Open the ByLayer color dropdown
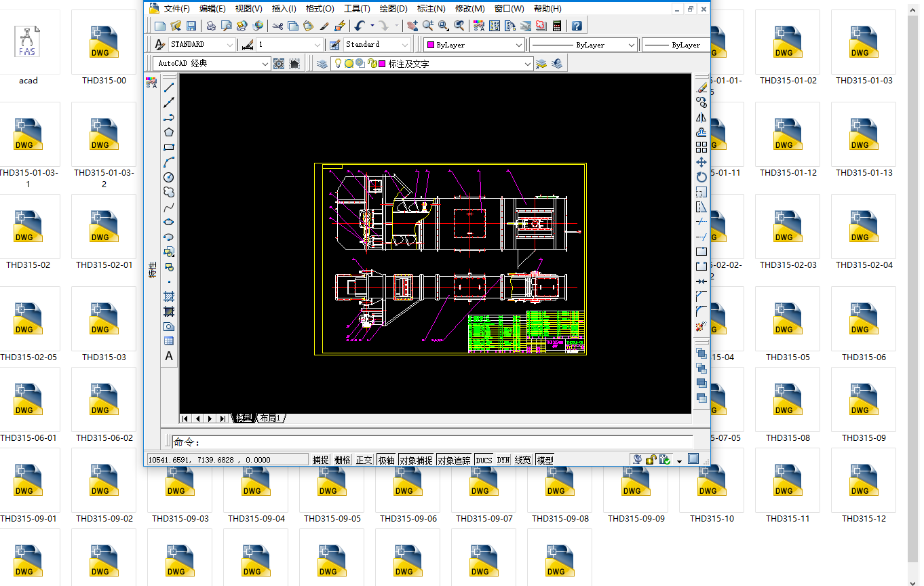The height and width of the screenshot is (586, 924). pyautogui.click(x=474, y=45)
